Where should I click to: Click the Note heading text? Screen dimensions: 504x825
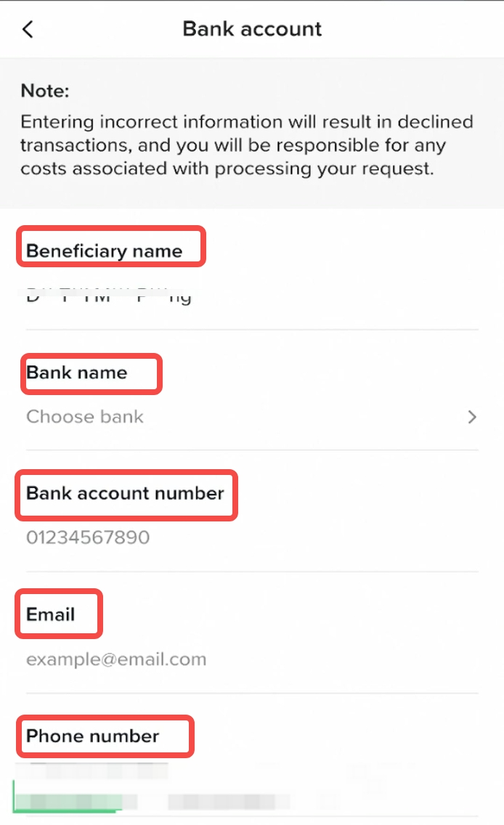pyautogui.click(x=45, y=92)
